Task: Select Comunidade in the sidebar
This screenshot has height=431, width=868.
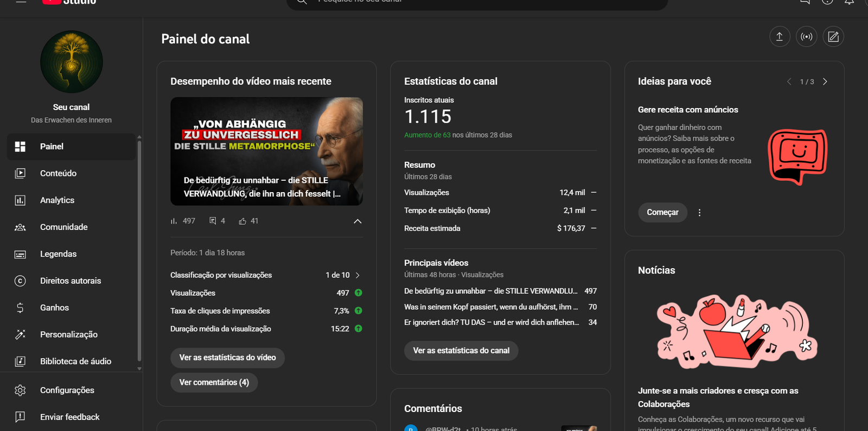Action: tap(63, 227)
